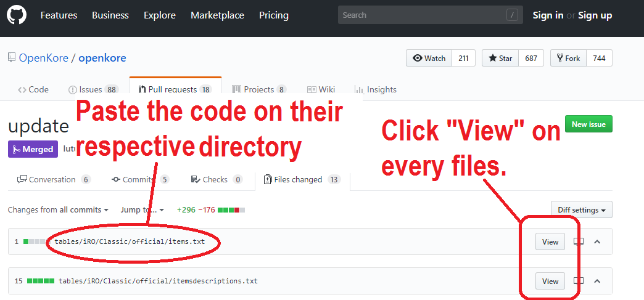Open the forks count 744
The image size is (644, 300).
click(x=599, y=58)
